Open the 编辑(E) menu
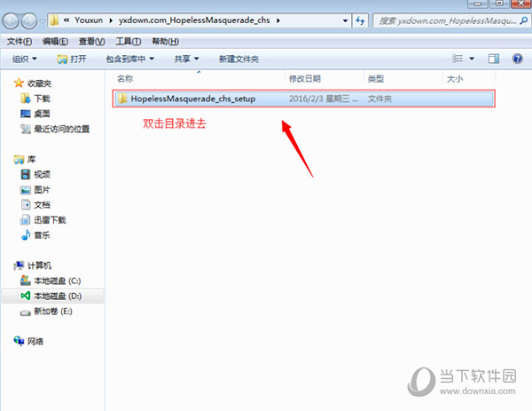 pos(55,42)
